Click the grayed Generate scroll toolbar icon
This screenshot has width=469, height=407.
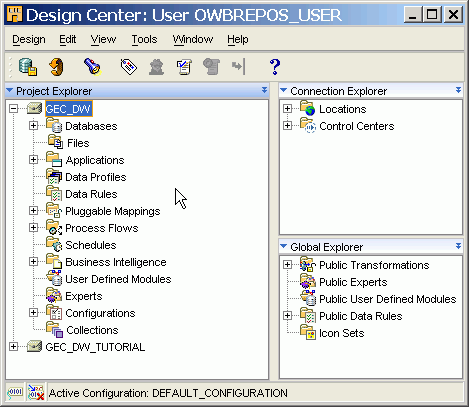click(211, 66)
